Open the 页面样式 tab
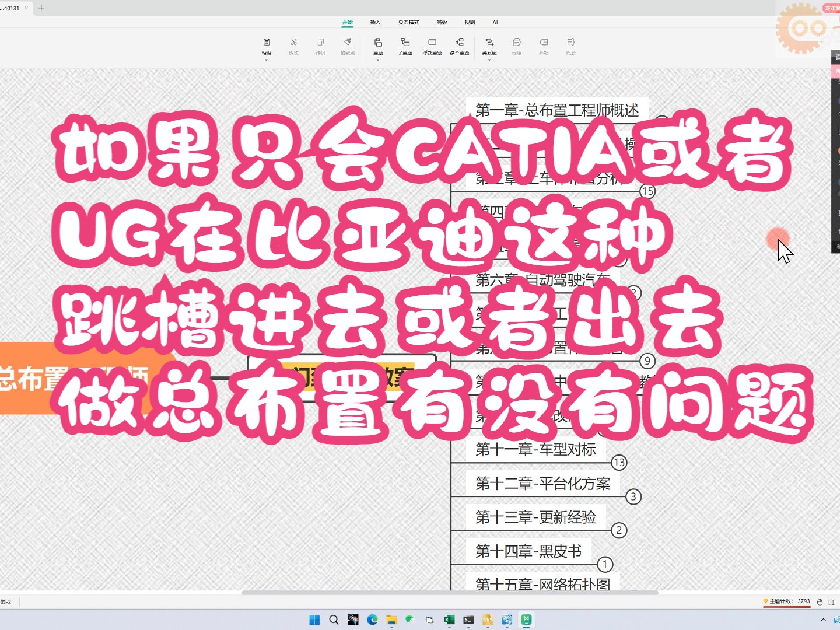The image size is (840, 630). coord(408,22)
